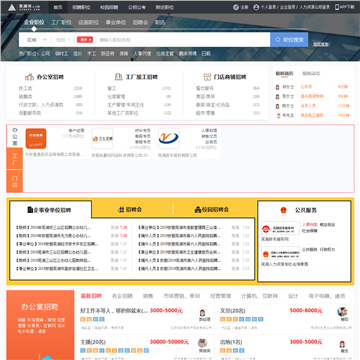
Task: Open 校园招聘 in the top navigation
Action: pos(109,7)
